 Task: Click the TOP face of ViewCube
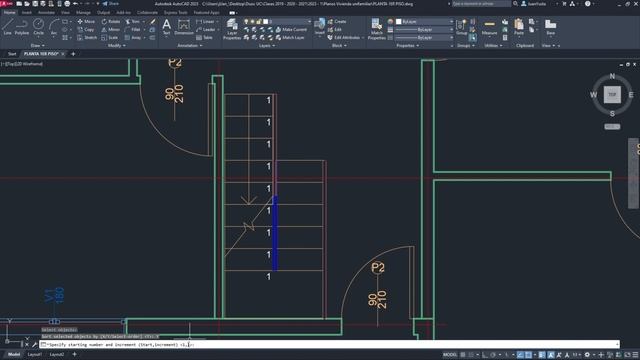[x=612, y=94]
